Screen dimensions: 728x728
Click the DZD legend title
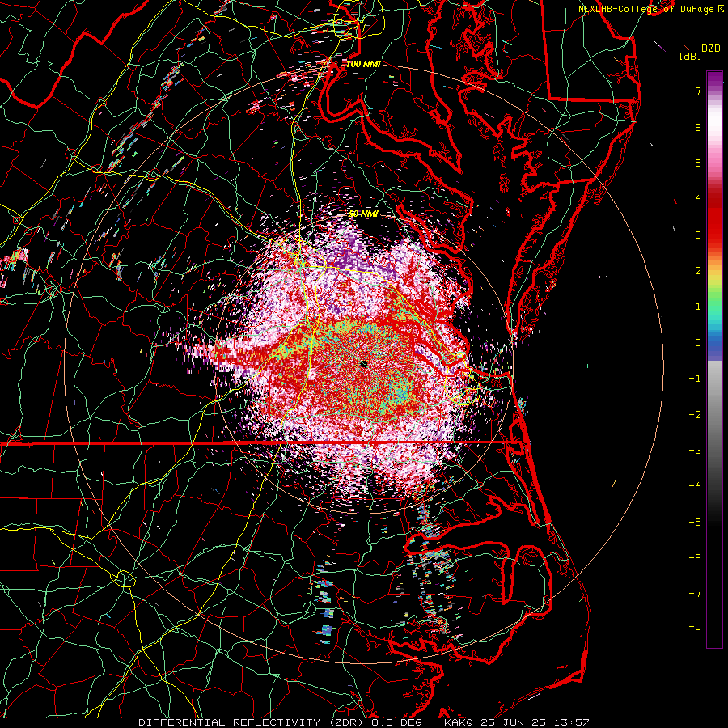point(710,49)
